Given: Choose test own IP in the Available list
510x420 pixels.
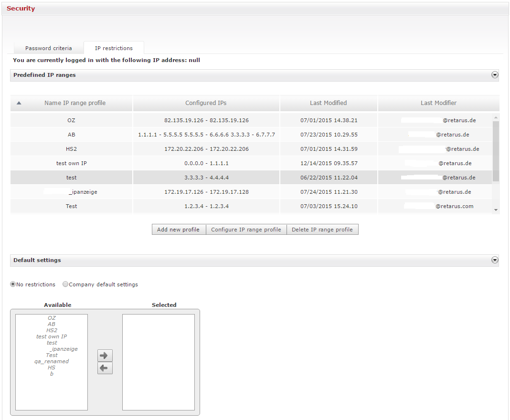Looking at the screenshot, I should pos(52,336).
